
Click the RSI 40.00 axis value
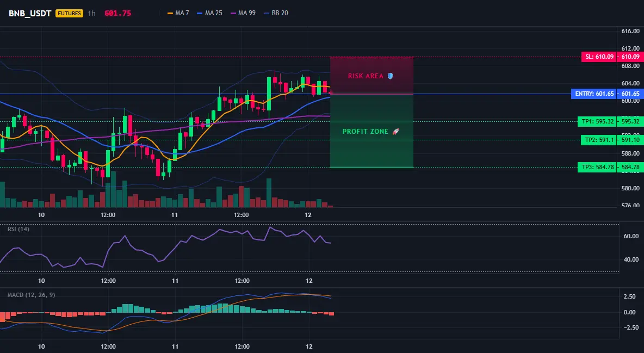click(x=631, y=259)
